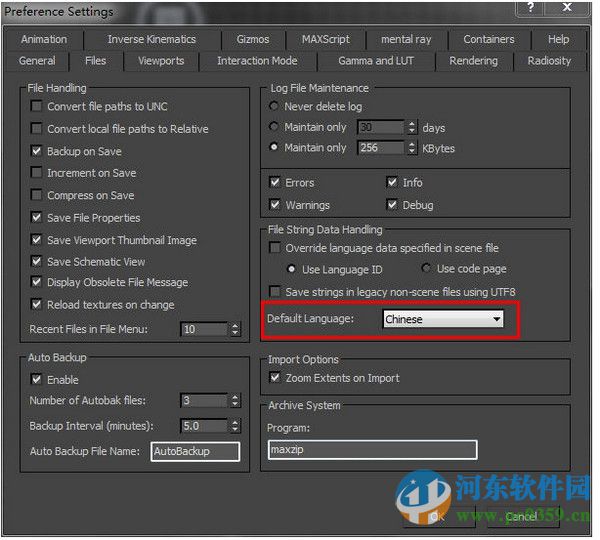Open the Viewports tab

(x=161, y=61)
